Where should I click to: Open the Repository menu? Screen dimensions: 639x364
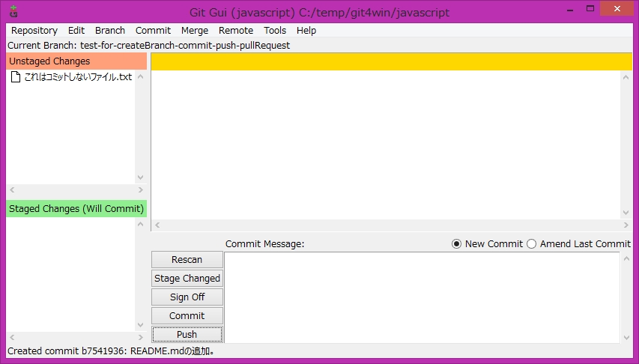coord(34,31)
